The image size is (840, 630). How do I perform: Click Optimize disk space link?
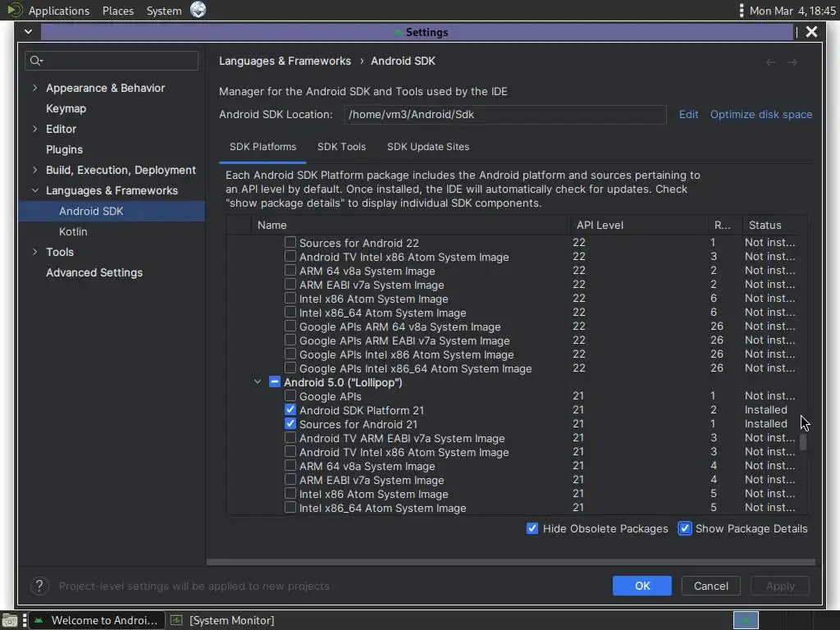tap(760, 114)
